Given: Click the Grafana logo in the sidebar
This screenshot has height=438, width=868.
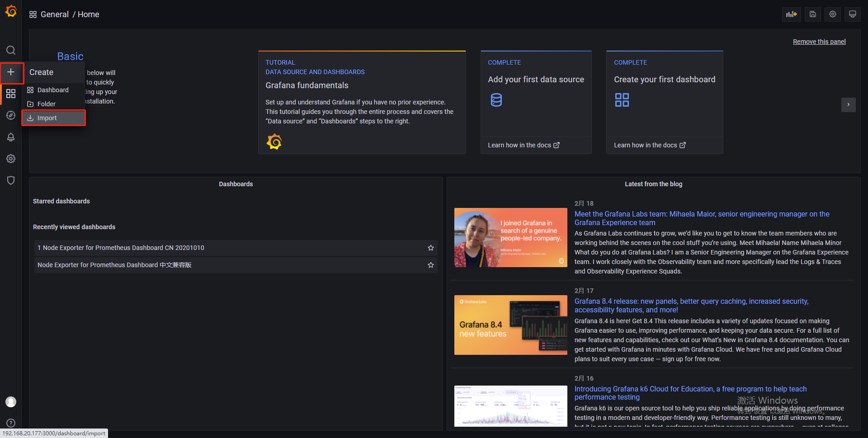Looking at the screenshot, I should [x=11, y=11].
